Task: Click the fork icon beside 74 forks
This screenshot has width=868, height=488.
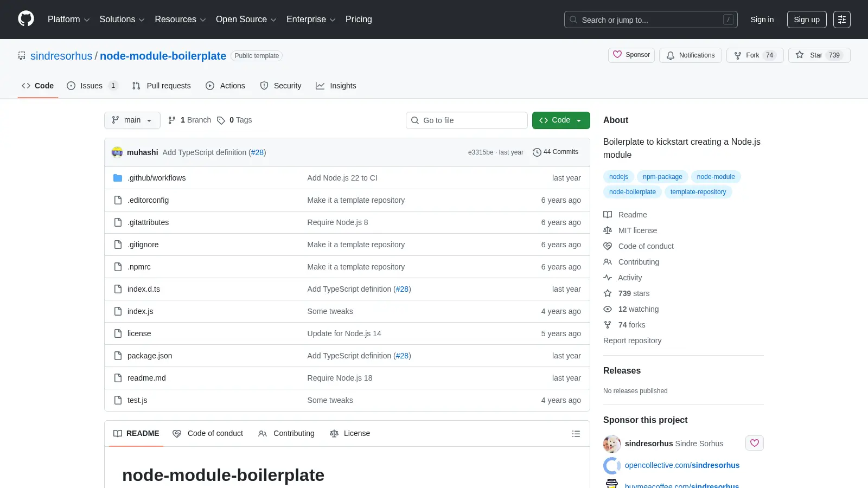Action: click(x=608, y=325)
